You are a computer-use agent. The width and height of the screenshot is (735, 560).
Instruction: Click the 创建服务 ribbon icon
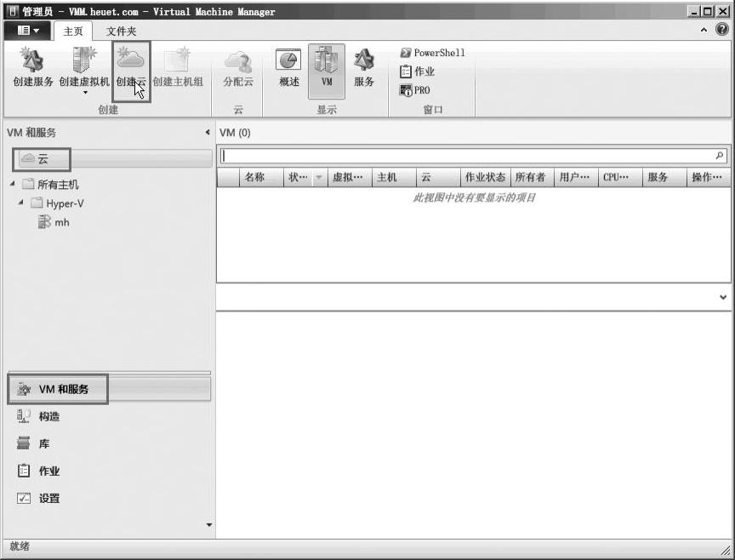[x=33, y=67]
